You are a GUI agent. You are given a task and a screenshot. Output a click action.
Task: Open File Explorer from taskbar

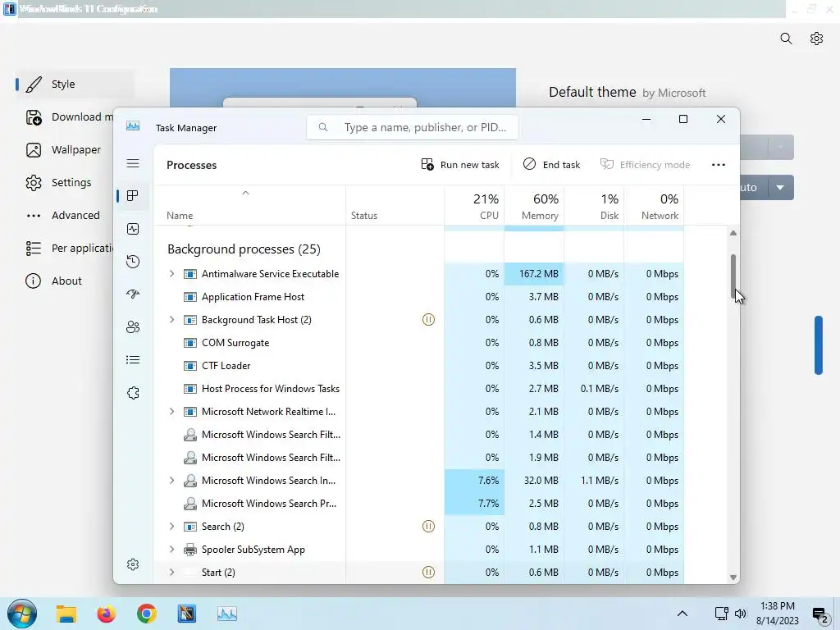click(x=66, y=614)
